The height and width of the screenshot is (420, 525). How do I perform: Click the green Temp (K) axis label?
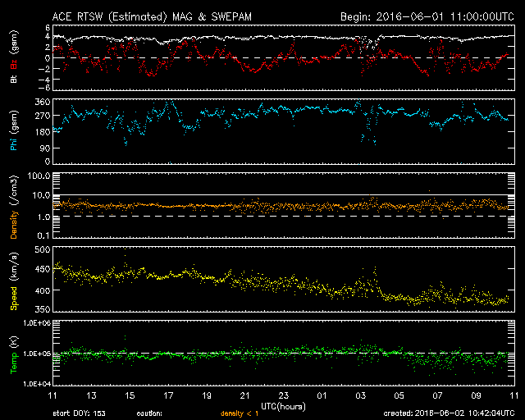[14, 353]
